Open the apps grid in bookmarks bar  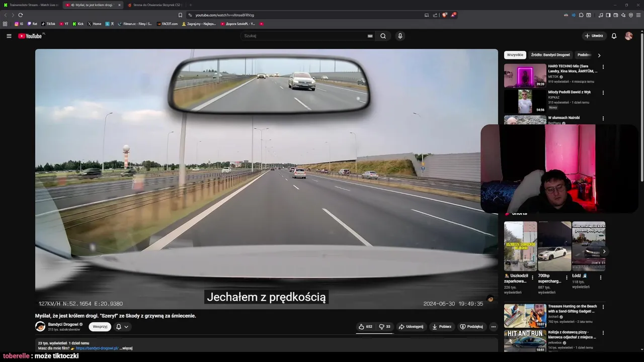(5, 24)
